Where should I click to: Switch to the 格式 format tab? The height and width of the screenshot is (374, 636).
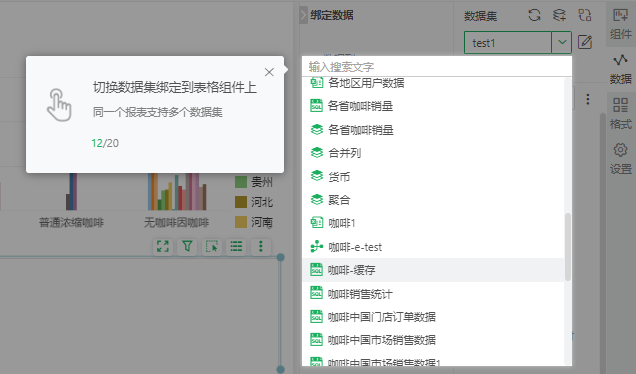click(x=621, y=114)
